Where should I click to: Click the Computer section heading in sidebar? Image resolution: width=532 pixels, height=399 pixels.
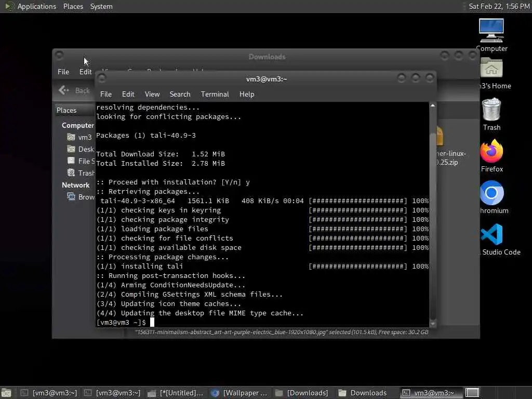[78, 125]
